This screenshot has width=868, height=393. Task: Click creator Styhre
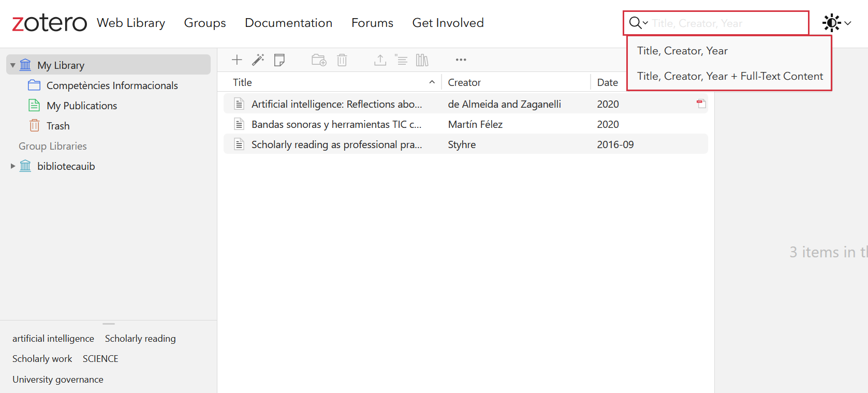pos(462,144)
